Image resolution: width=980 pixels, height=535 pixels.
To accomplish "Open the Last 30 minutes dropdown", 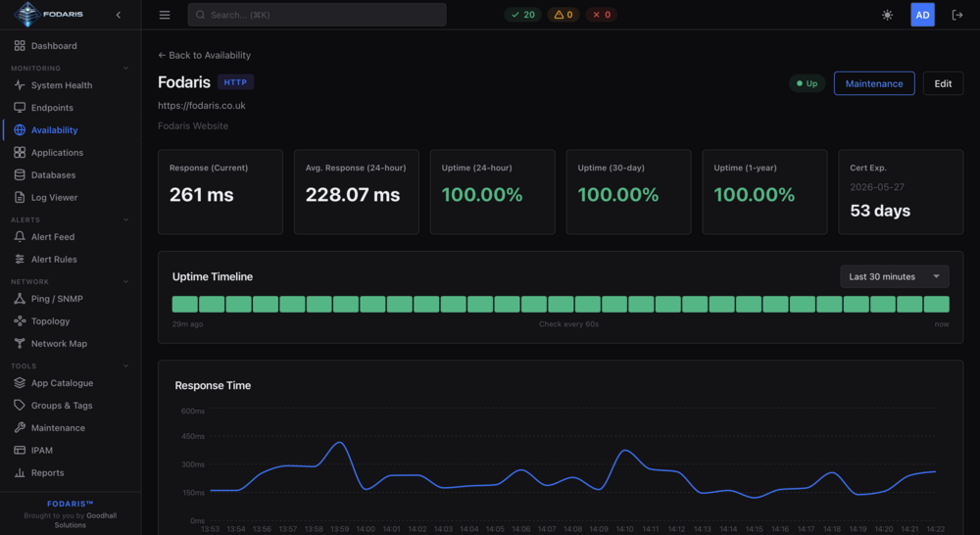I will 895,277.
